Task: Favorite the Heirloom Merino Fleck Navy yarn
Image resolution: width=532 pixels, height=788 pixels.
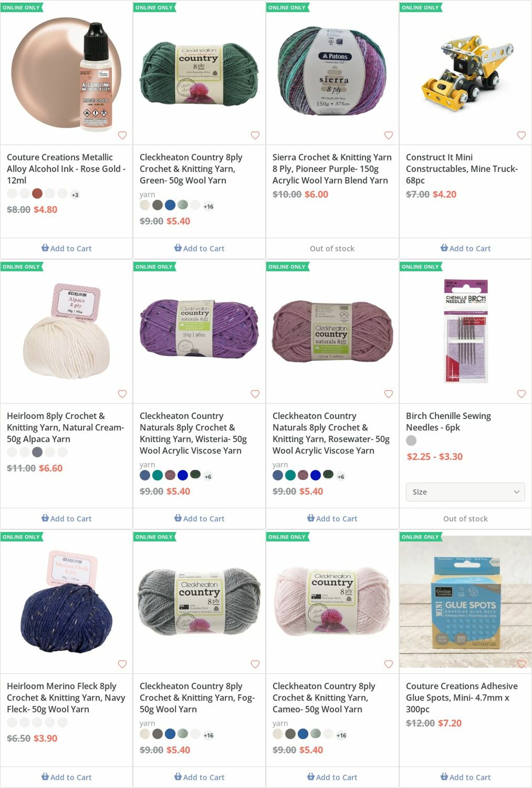Action: point(122,664)
